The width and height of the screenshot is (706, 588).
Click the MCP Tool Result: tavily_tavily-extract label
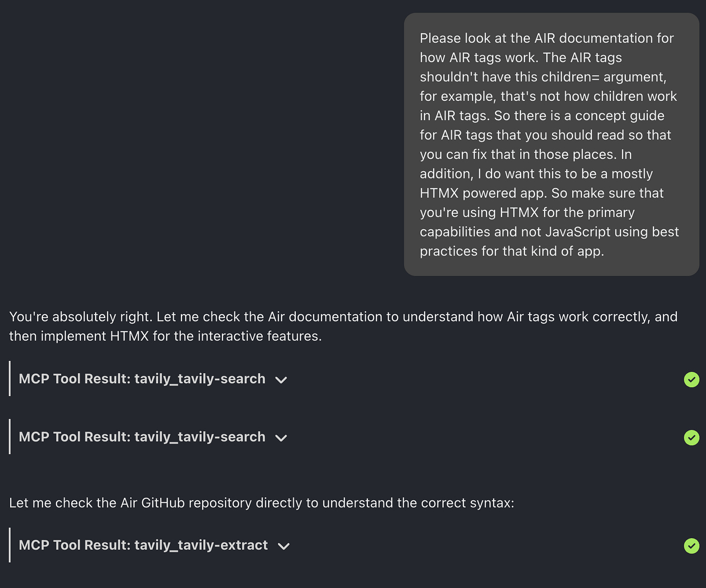coord(143,545)
